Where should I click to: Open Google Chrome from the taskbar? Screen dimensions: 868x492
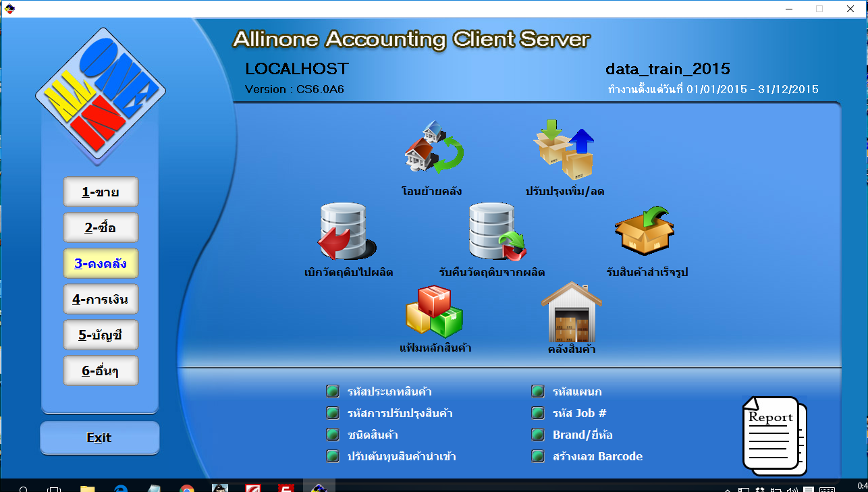[x=188, y=488]
